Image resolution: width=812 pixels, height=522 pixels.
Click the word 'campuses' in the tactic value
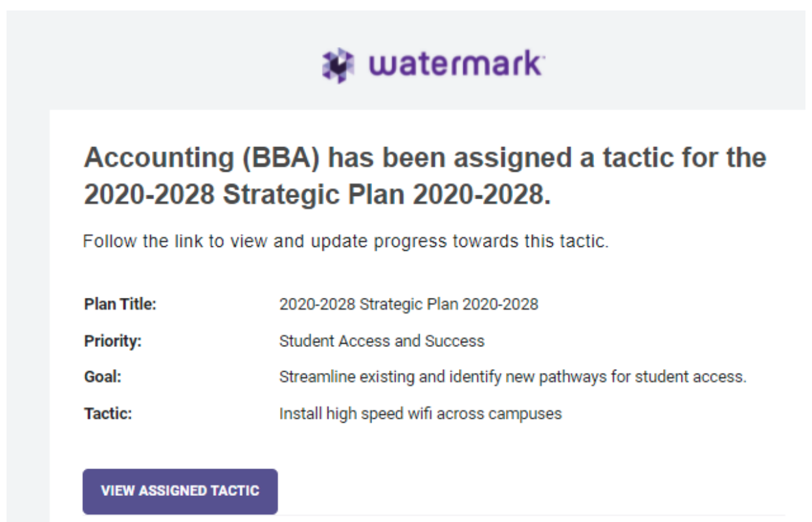(531, 415)
